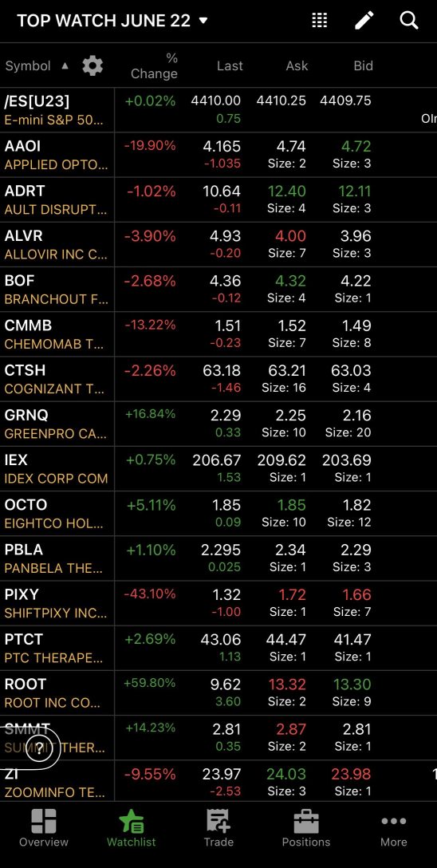Image resolution: width=437 pixels, height=868 pixels.
Task: Open the CTSH Cognizant row
Action: [218, 379]
